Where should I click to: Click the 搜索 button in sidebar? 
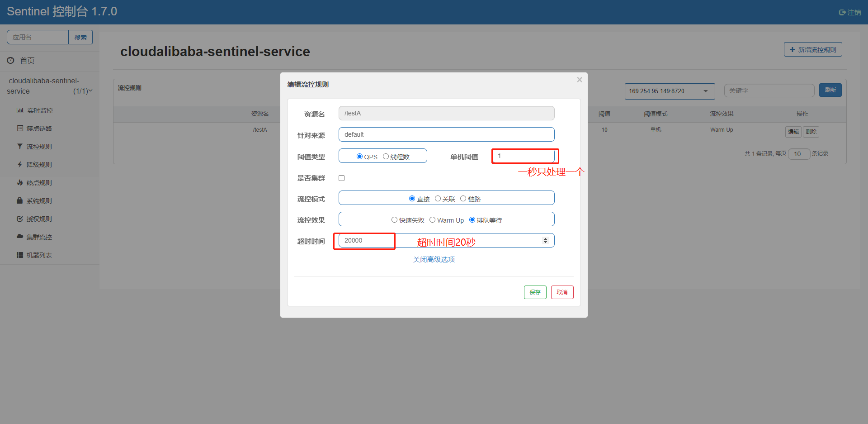click(80, 37)
